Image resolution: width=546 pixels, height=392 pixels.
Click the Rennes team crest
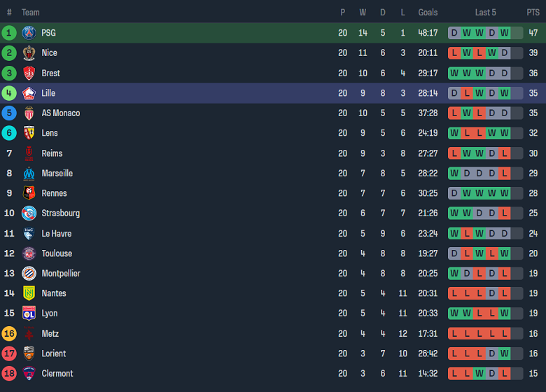(x=29, y=193)
